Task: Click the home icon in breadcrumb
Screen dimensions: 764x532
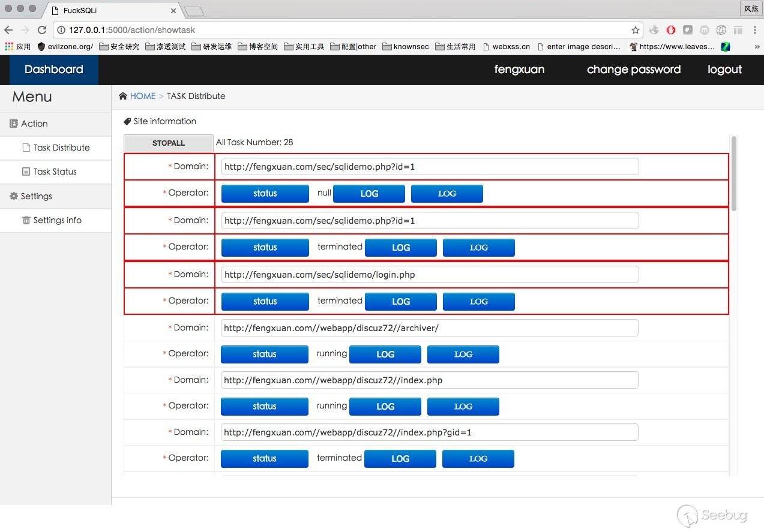Action: tap(123, 96)
